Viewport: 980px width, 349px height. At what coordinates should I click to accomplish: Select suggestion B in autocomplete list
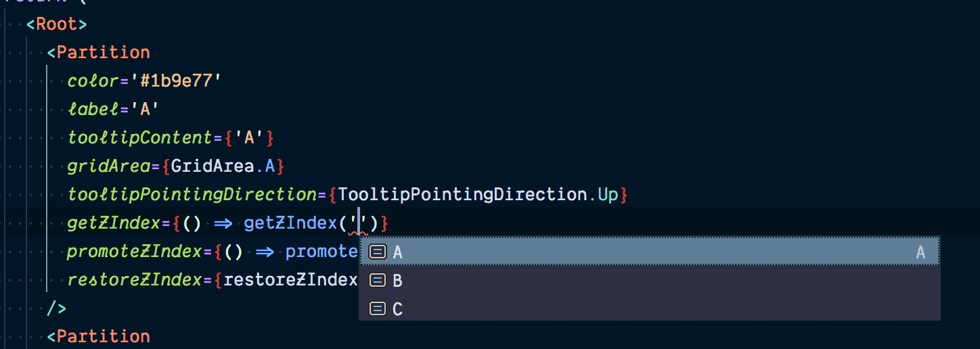pos(649,280)
